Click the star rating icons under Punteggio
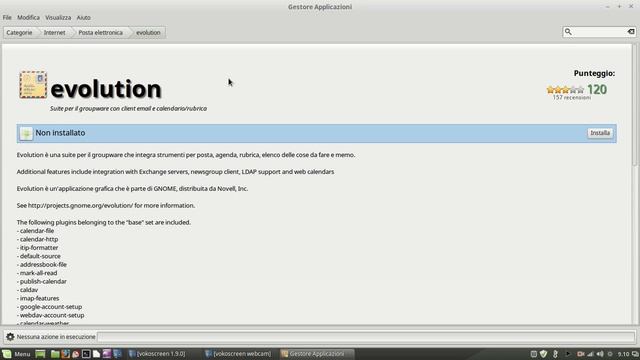 565,89
